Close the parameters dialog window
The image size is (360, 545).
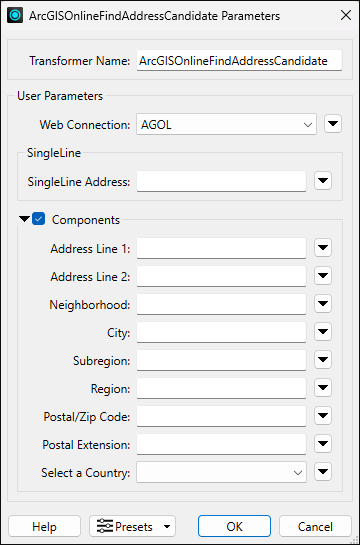coord(346,16)
